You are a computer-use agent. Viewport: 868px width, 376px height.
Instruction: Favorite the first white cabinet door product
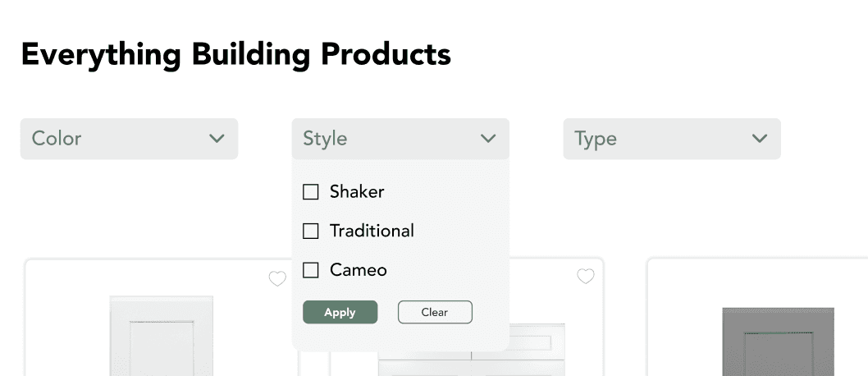click(x=277, y=278)
